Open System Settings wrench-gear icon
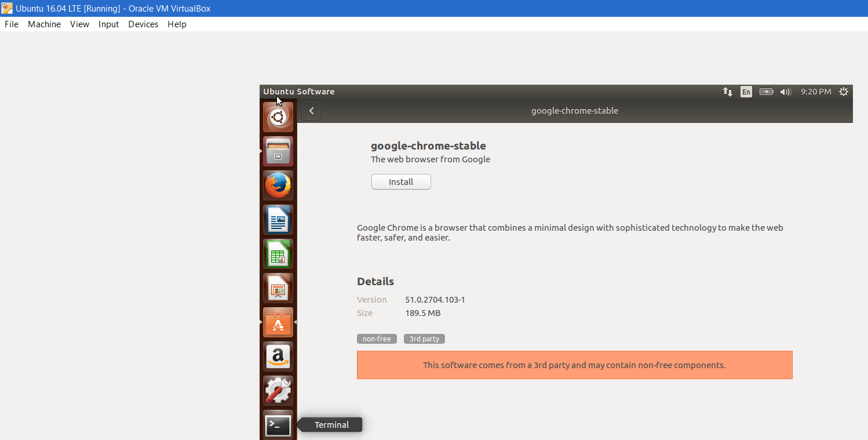The height and width of the screenshot is (440, 868). [x=278, y=391]
